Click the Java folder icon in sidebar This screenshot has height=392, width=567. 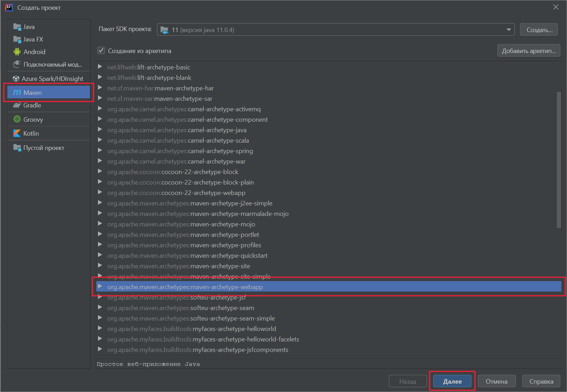pyautogui.click(x=17, y=27)
